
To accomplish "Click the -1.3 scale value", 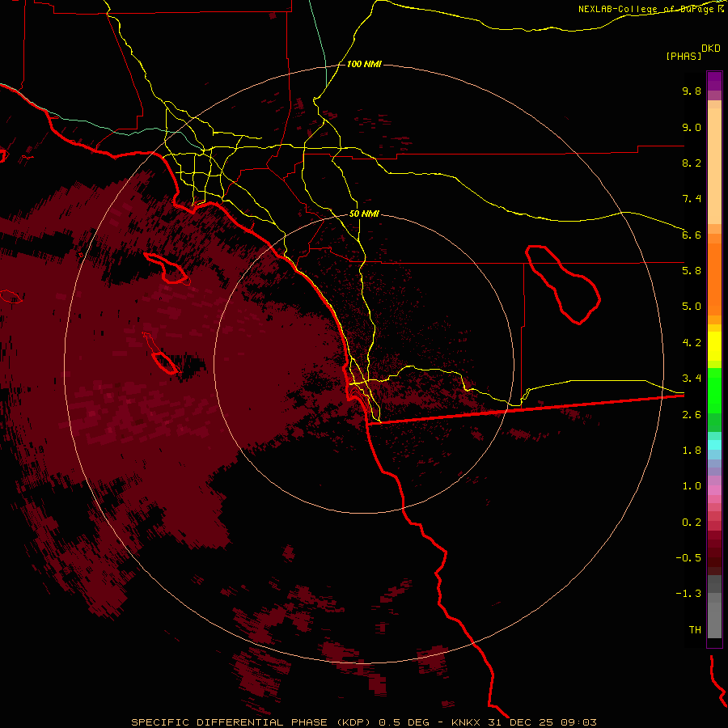I will click(x=688, y=594).
